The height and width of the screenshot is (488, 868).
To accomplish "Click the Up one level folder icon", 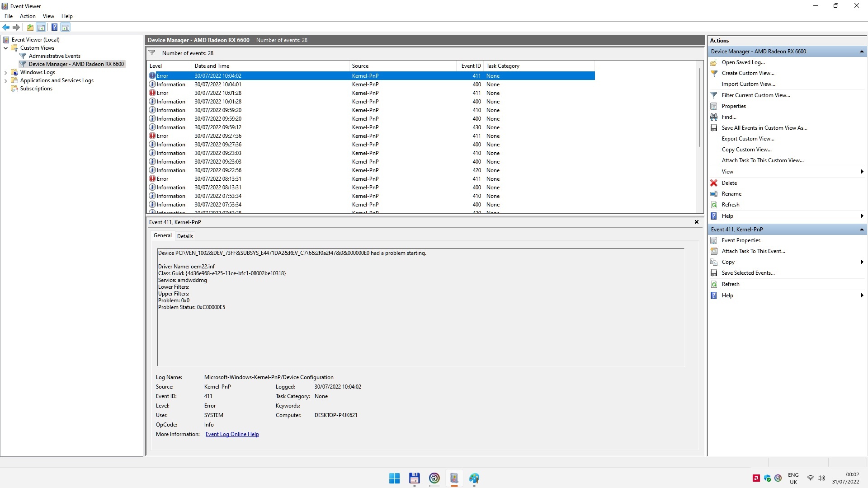I will click(x=30, y=27).
